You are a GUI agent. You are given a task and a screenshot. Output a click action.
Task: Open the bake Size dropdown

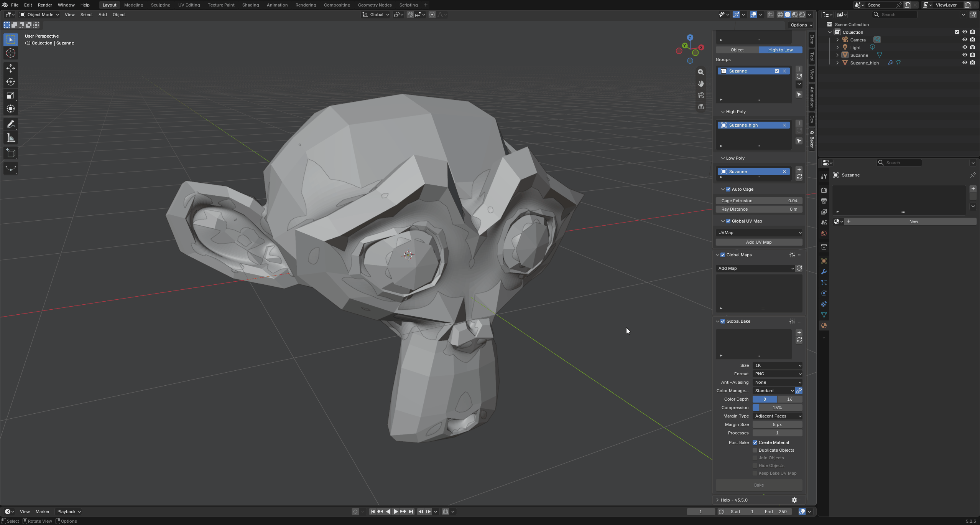click(x=778, y=365)
